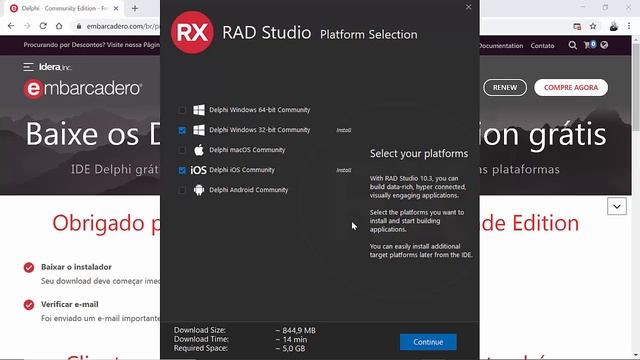Screen dimensions: 640x360
Task: Click Install text beside iOS Community
Action: pyautogui.click(x=344, y=170)
